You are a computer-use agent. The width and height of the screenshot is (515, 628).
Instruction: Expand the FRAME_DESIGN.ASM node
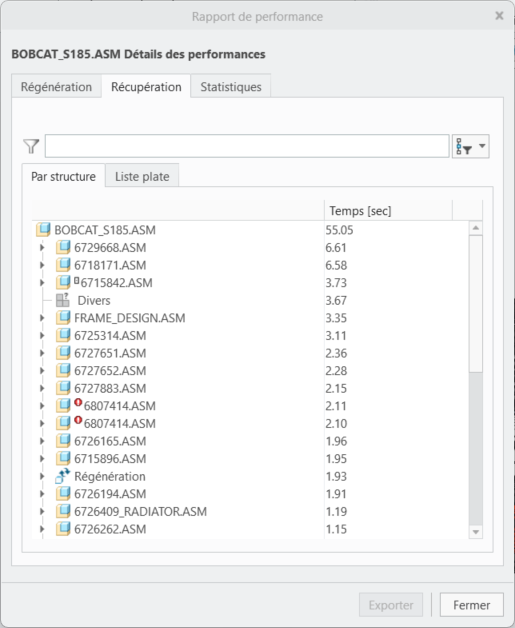42,318
